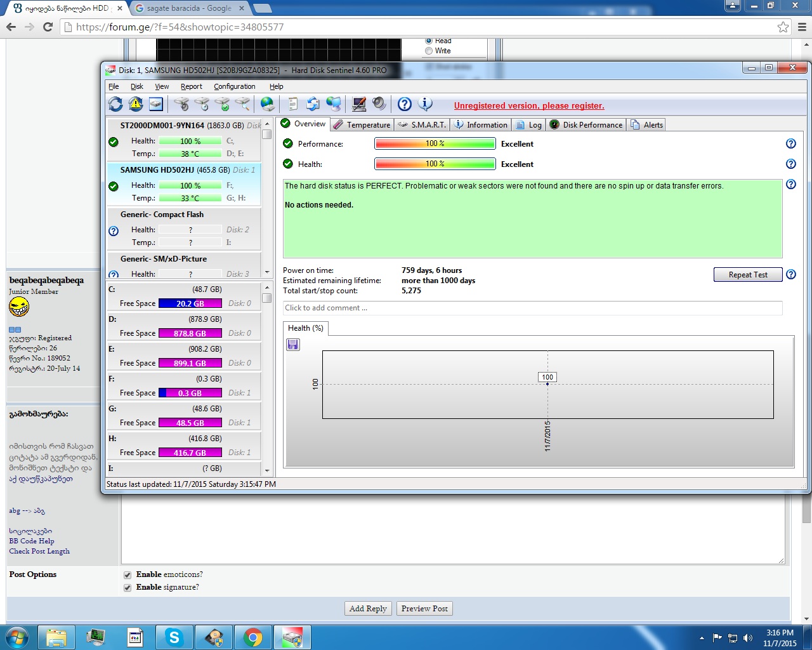Screen dimensions: 812x650
Task: Open the Chrome hamburger menu
Action: pyautogui.click(x=802, y=27)
